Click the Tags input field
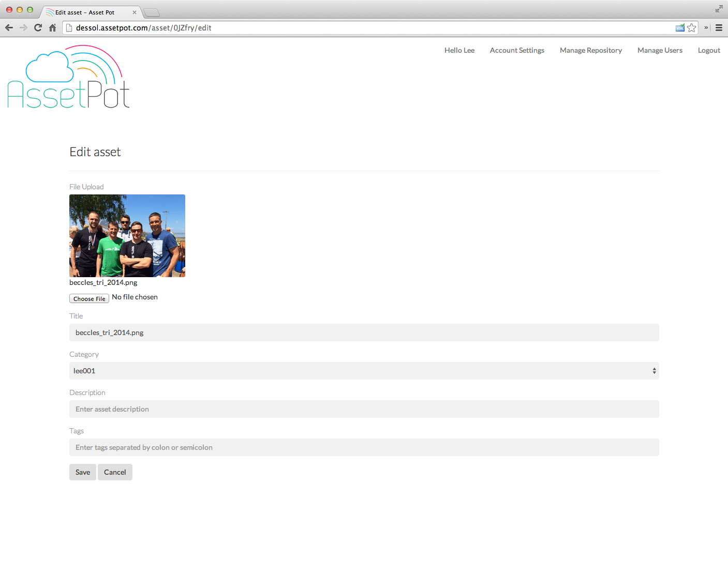Image resolution: width=728 pixels, height=575 pixels. click(x=364, y=447)
